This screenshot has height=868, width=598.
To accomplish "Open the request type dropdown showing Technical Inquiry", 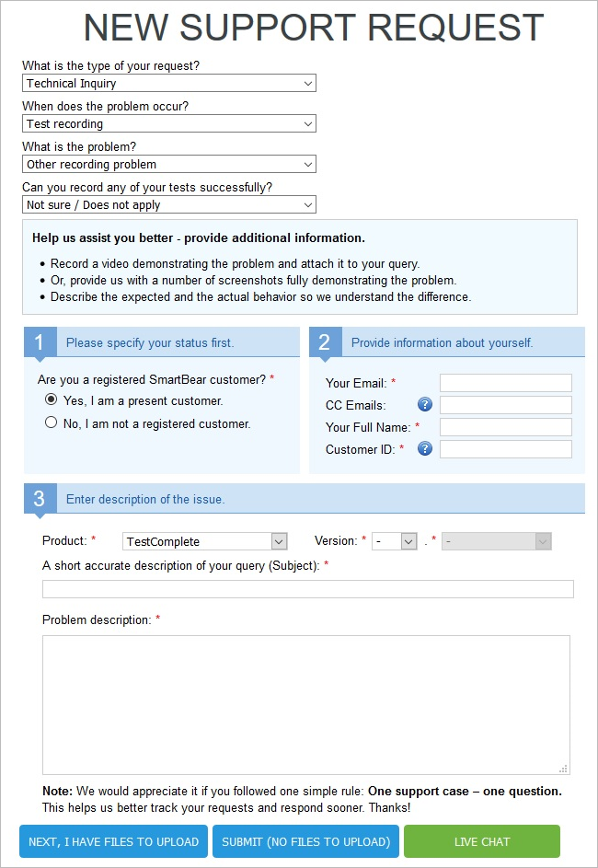I will pyautogui.click(x=169, y=83).
